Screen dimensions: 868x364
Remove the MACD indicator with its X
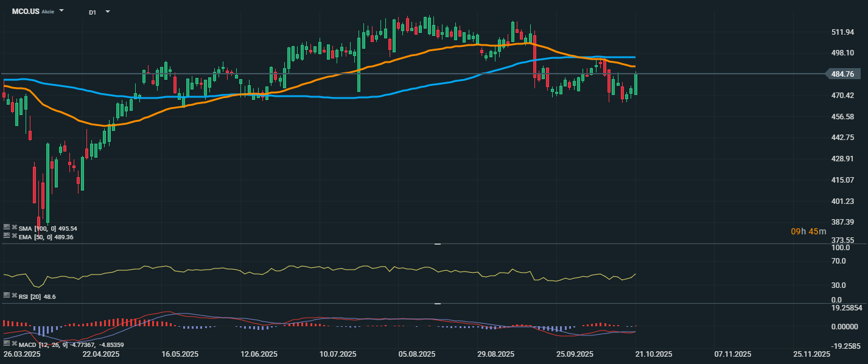(14, 345)
